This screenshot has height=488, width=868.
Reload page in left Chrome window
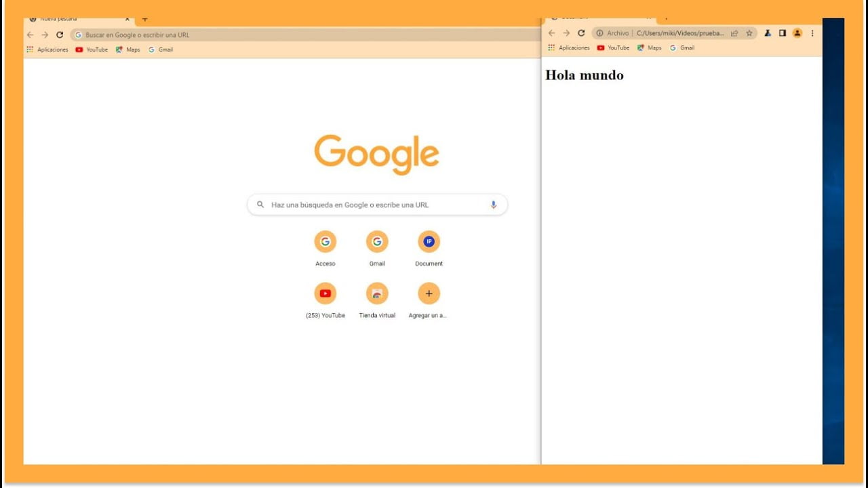pyautogui.click(x=60, y=35)
